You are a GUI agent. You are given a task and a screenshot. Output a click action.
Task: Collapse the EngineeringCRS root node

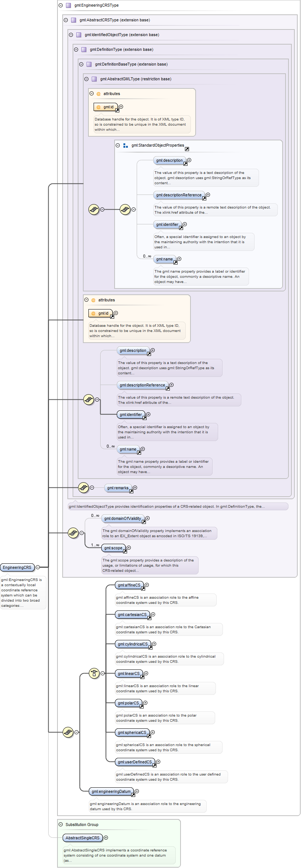[x=38, y=567]
